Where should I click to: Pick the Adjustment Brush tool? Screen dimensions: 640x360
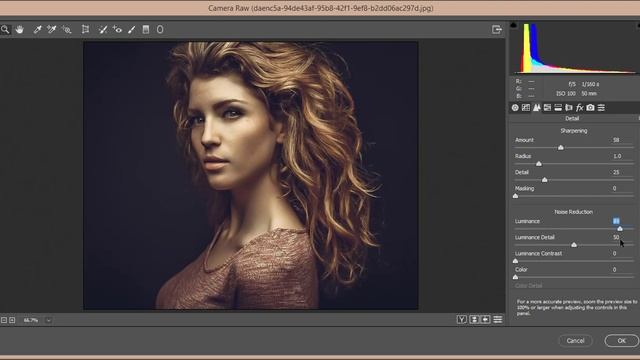click(131, 29)
